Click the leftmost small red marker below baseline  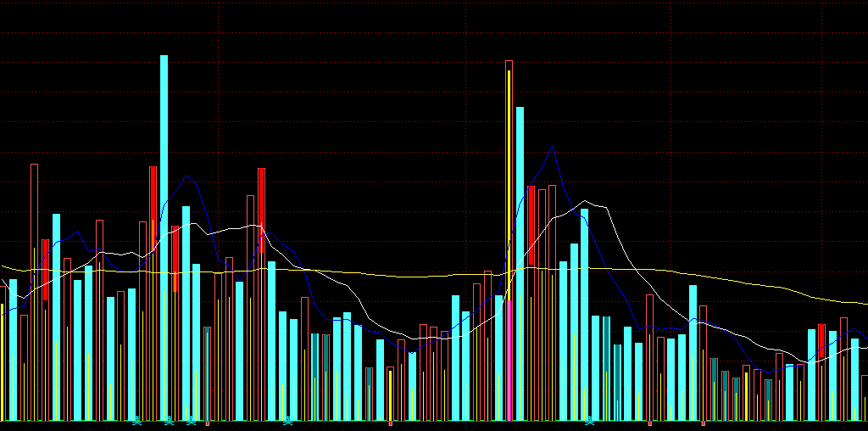tap(207, 423)
